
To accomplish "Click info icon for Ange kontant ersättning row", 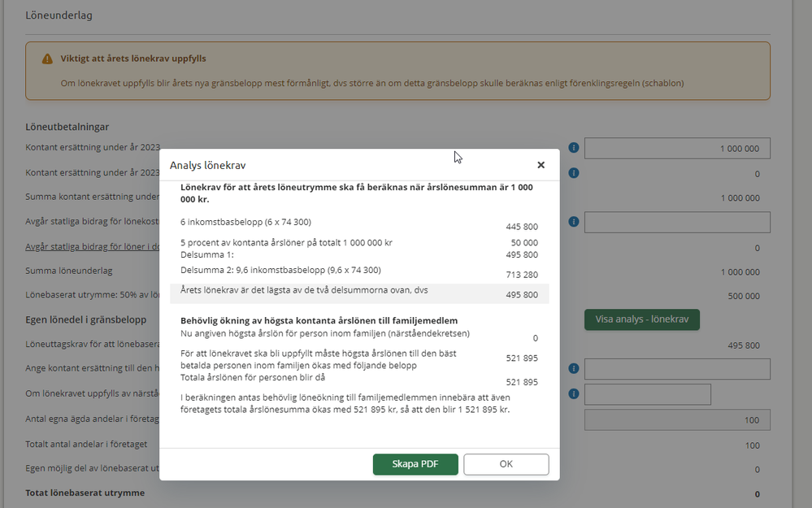I will [573, 369].
